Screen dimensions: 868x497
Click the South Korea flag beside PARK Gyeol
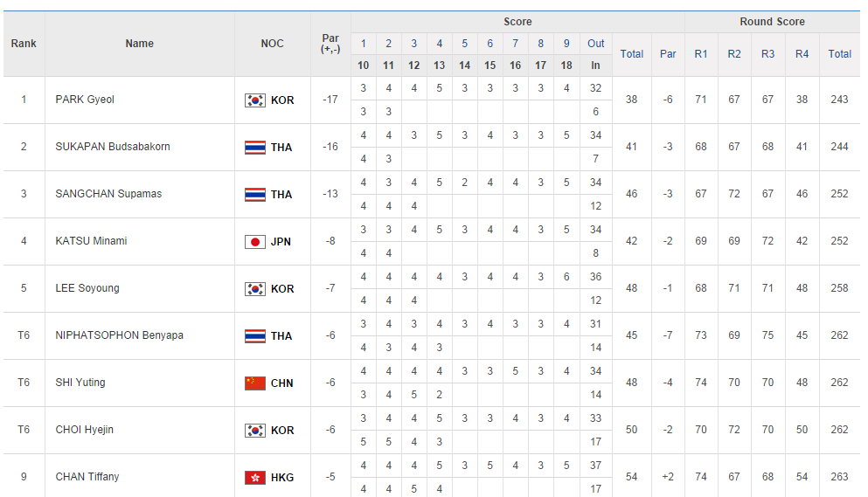254,100
